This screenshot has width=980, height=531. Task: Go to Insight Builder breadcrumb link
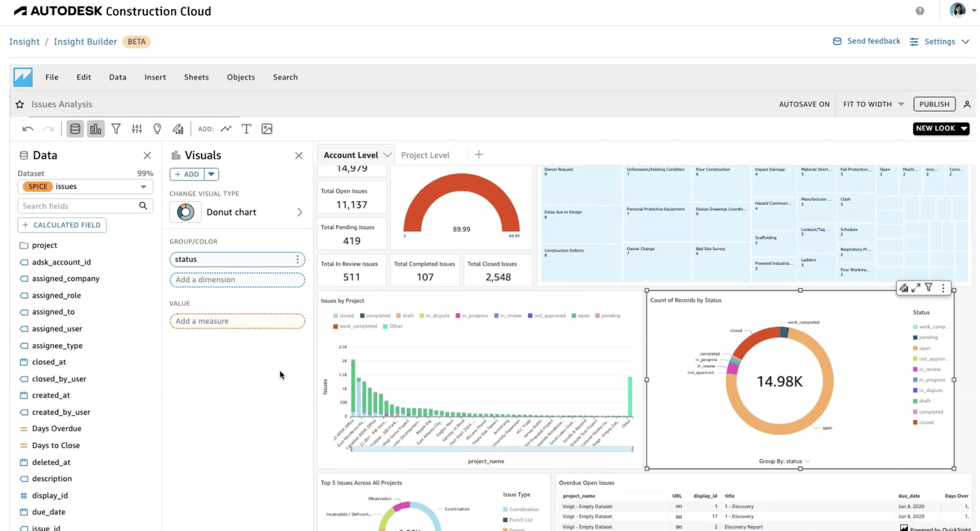click(x=85, y=42)
